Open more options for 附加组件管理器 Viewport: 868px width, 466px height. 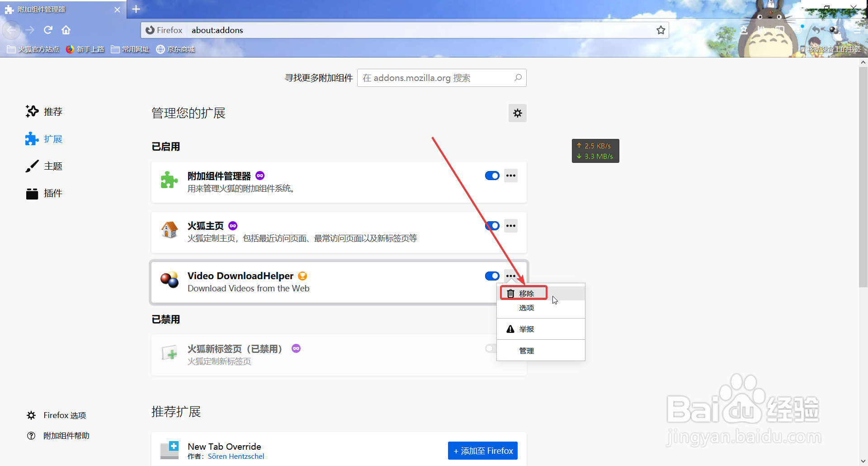coord(511,176)
